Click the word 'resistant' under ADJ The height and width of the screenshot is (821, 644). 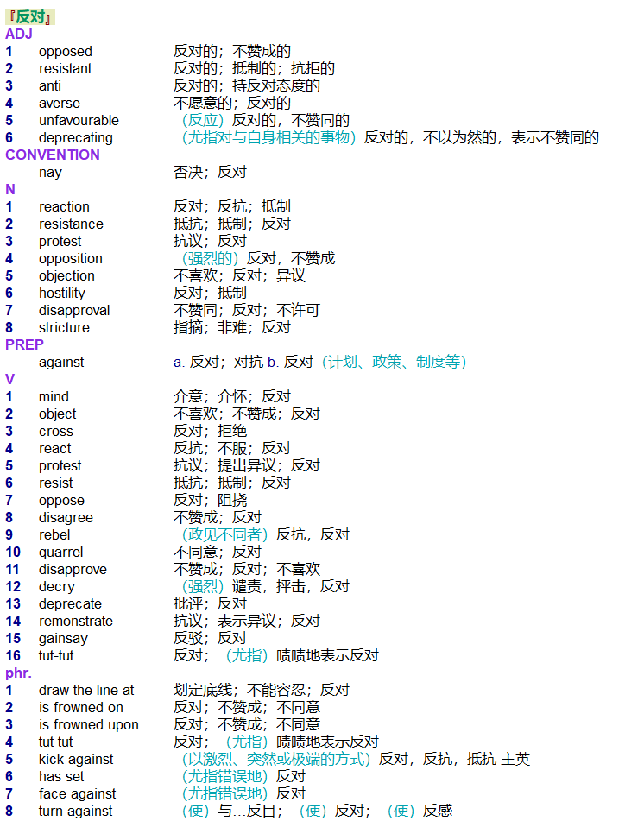click(x=66, y=68)
